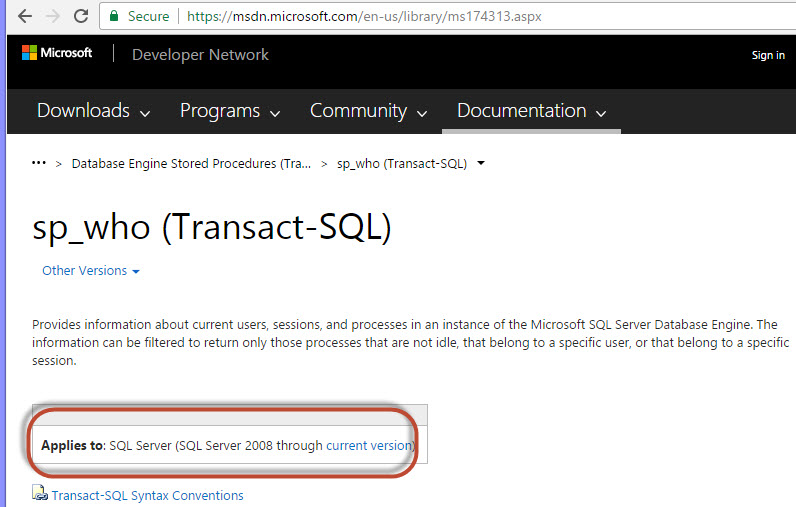
Task: Follow the current version link
Action: [369, 446]
